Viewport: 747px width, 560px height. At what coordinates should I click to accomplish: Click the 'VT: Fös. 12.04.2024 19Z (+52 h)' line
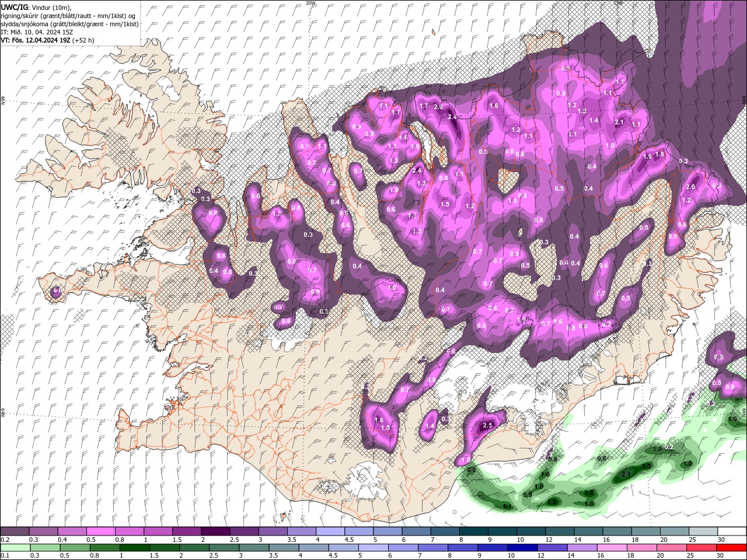click(x=48, y=40)
